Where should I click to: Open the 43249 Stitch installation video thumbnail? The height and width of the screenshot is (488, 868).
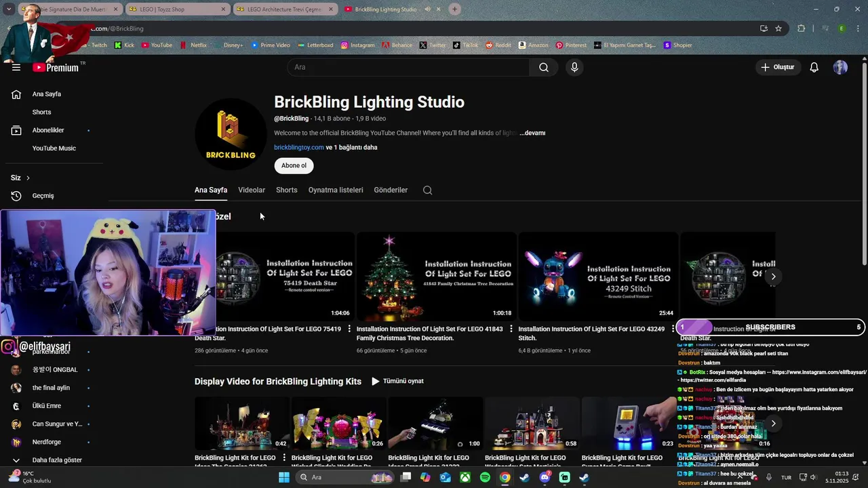tap(598, 277)
